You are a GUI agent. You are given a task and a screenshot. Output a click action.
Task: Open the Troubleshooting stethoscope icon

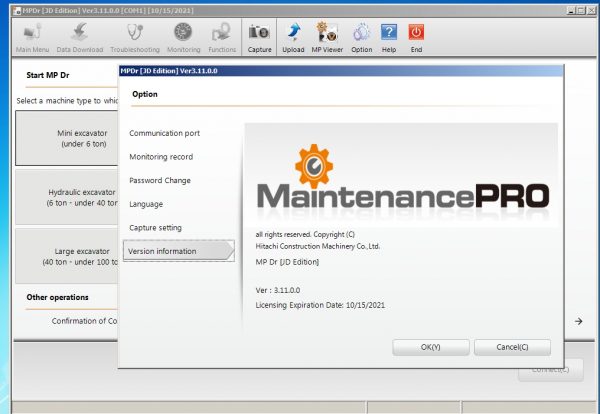coord(135,37)
